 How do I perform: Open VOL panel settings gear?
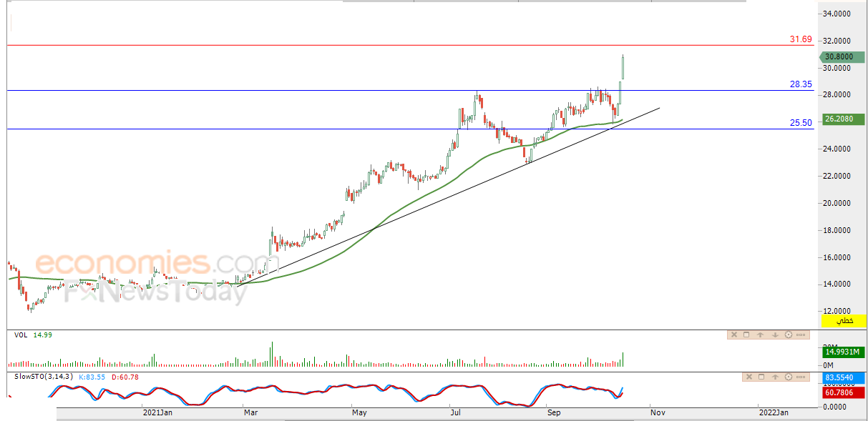(x=789, y=335)
